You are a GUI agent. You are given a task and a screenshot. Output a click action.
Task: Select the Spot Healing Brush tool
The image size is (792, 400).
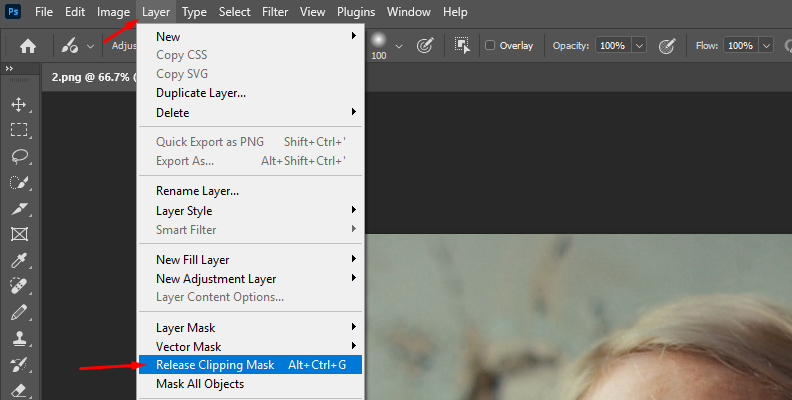(x=19, y=286)
